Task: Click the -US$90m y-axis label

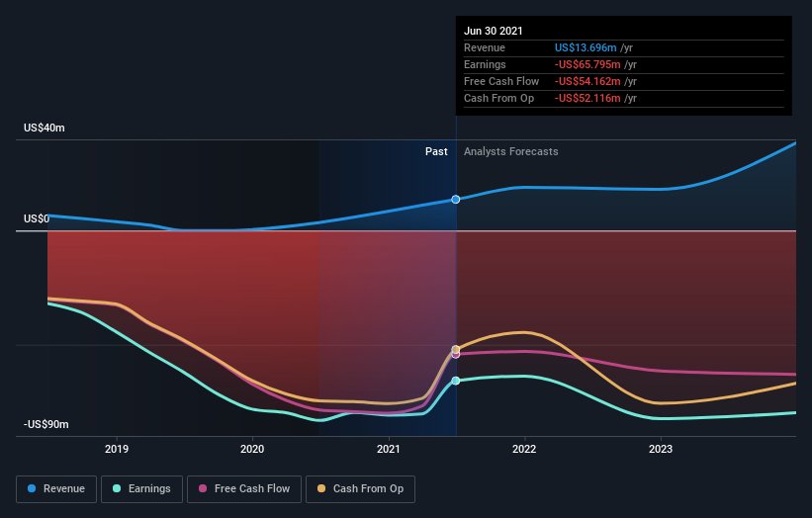Action: click(x=46, y=424)
